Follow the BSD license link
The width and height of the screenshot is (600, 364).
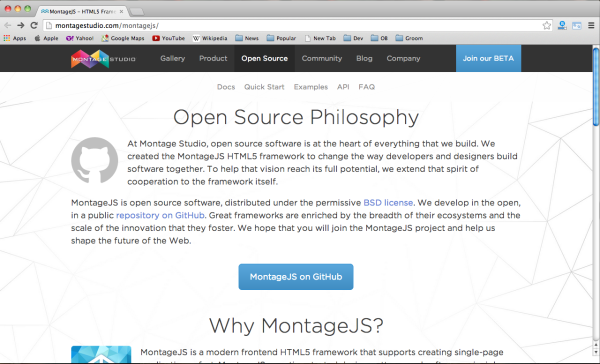point(388,202)
